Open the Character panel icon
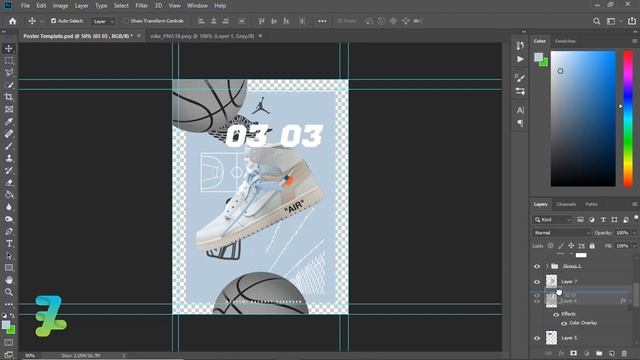The image size is (640, 360). (x=520, y=110)
